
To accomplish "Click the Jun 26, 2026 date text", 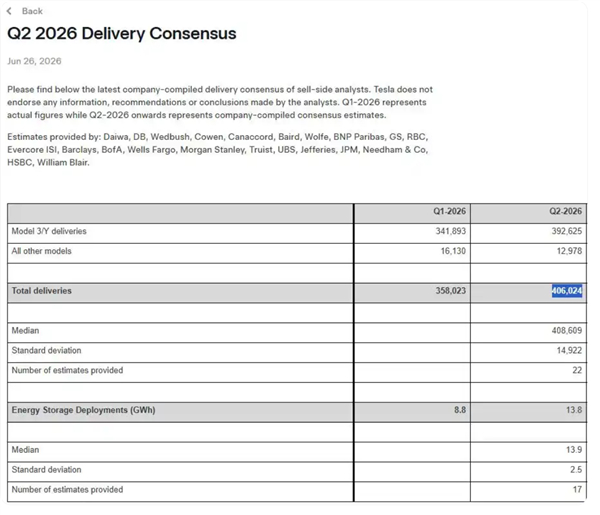I will (x=34, y=61).
